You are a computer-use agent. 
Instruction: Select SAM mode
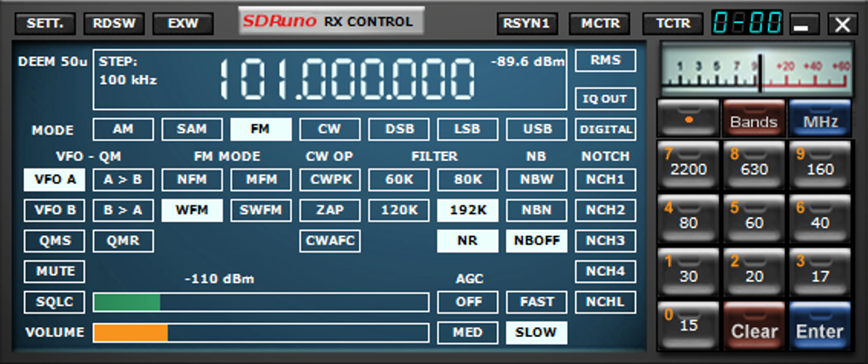192,130
